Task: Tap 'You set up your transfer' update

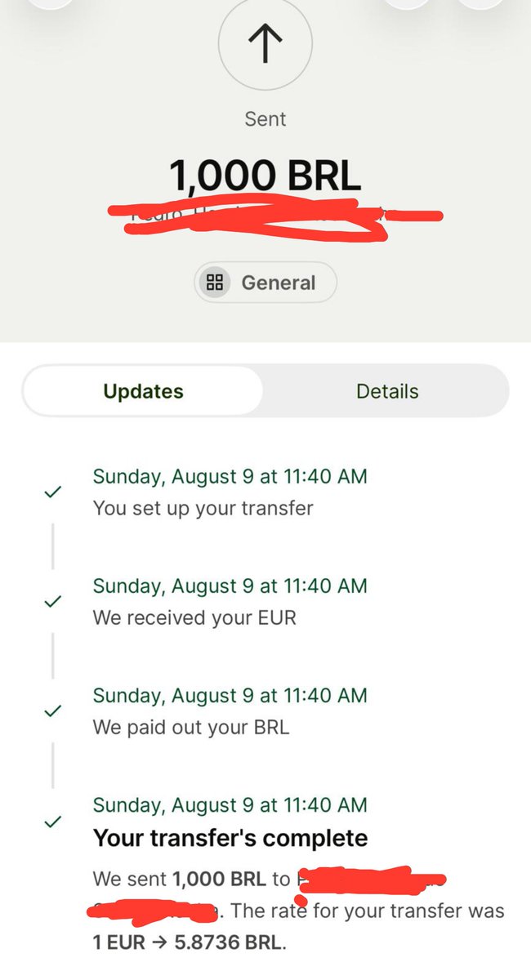Action: point(203,508)
